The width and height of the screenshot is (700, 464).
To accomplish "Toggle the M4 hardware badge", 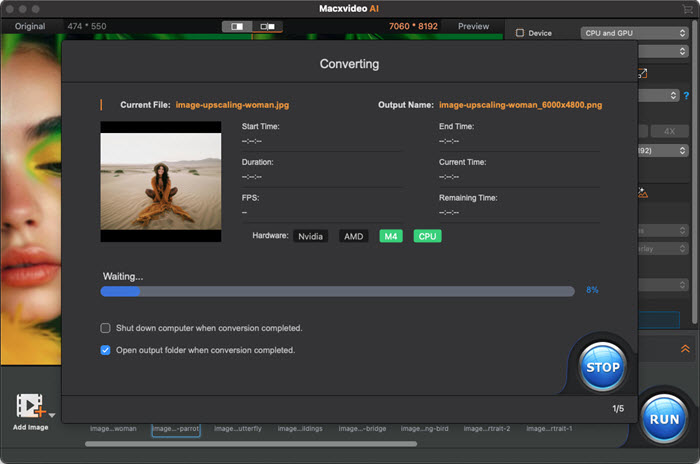I will click(391, 236).
